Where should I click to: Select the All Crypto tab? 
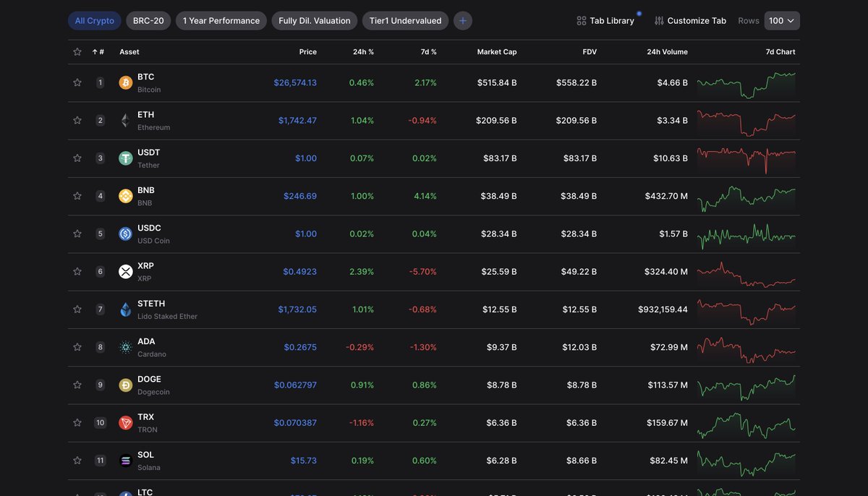[95, 21]
